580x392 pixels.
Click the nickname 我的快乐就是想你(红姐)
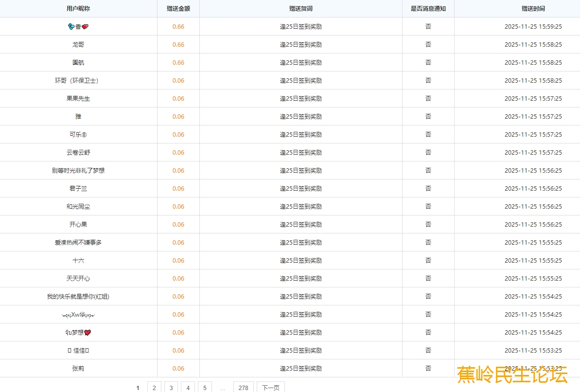click(x=78, y=297)
